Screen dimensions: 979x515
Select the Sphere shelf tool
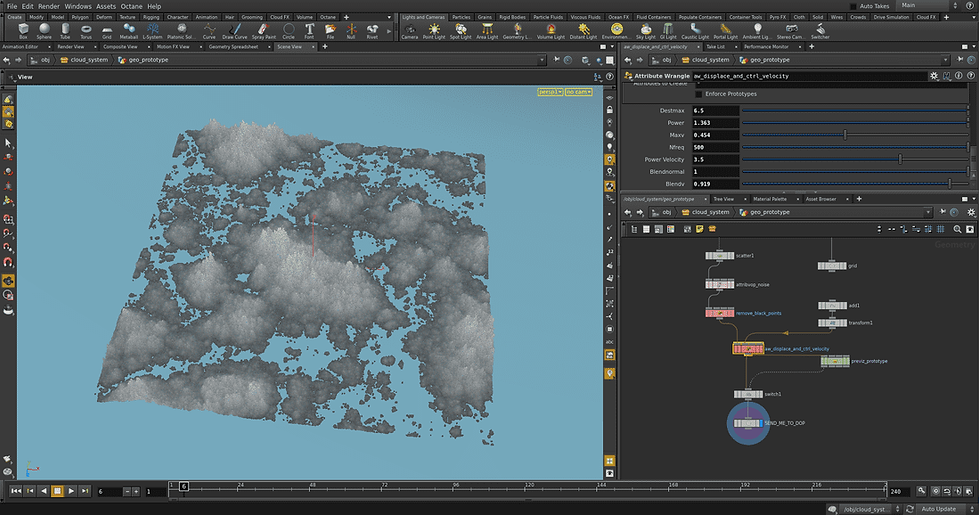[x=44, y=31]
